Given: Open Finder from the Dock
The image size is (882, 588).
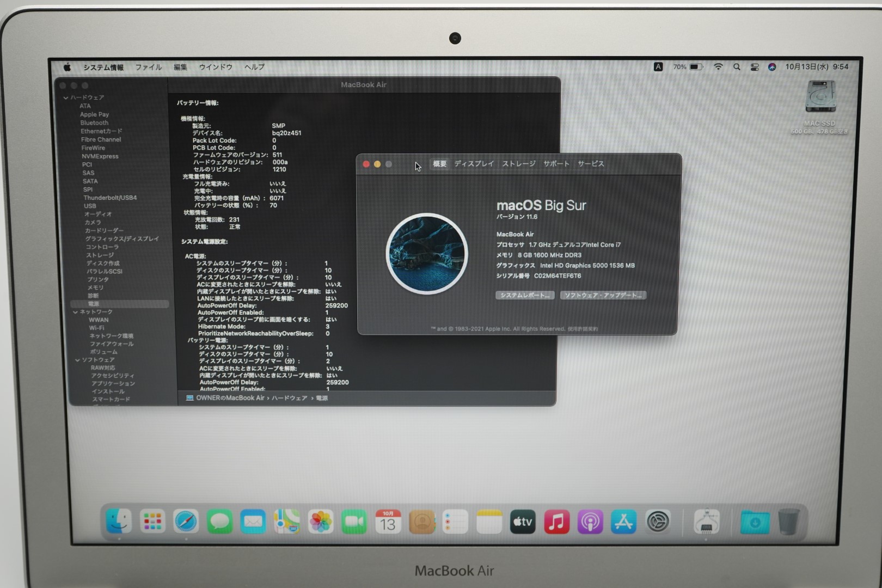Looking at the screenshot, I should point(119,522).
